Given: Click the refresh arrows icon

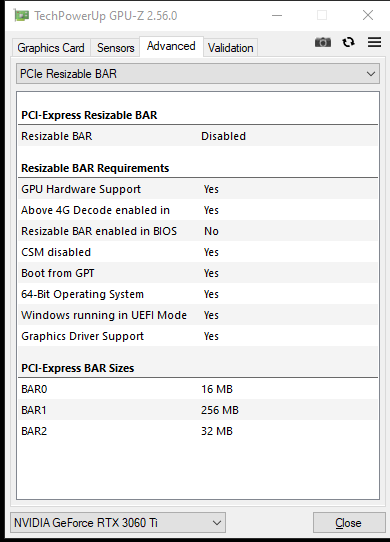Looking at the screenshot, I should [349, 42].
